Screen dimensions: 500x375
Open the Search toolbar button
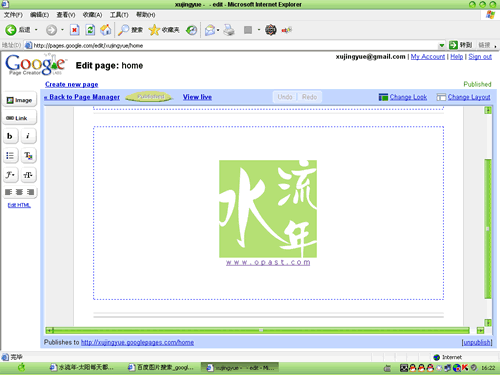[130, 30]
